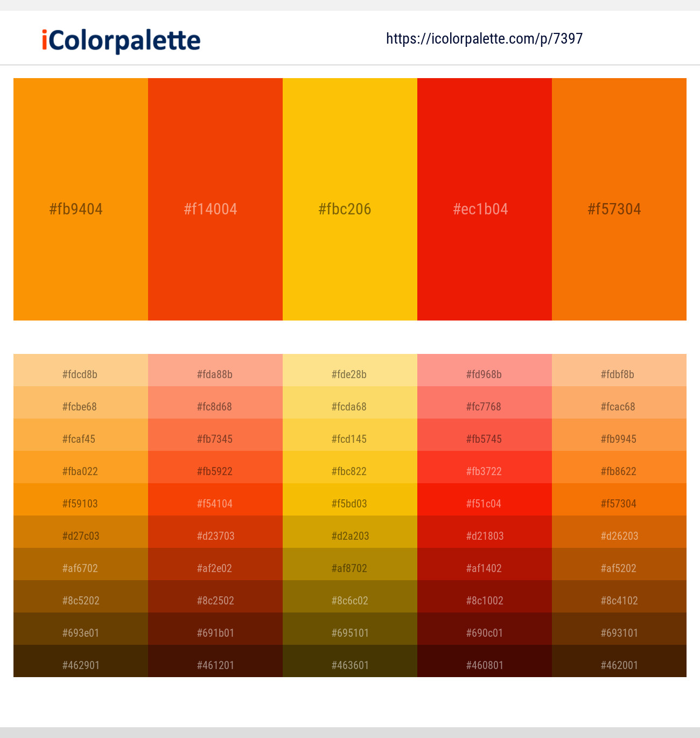Select the #f57304 main swatch

coord(619,199)
